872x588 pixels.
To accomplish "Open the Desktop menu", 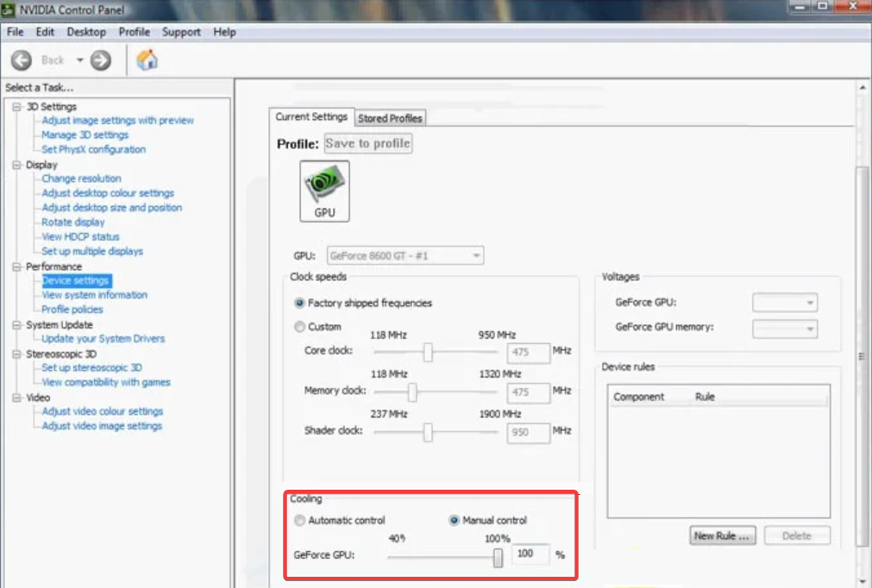I will click(86, 32).
